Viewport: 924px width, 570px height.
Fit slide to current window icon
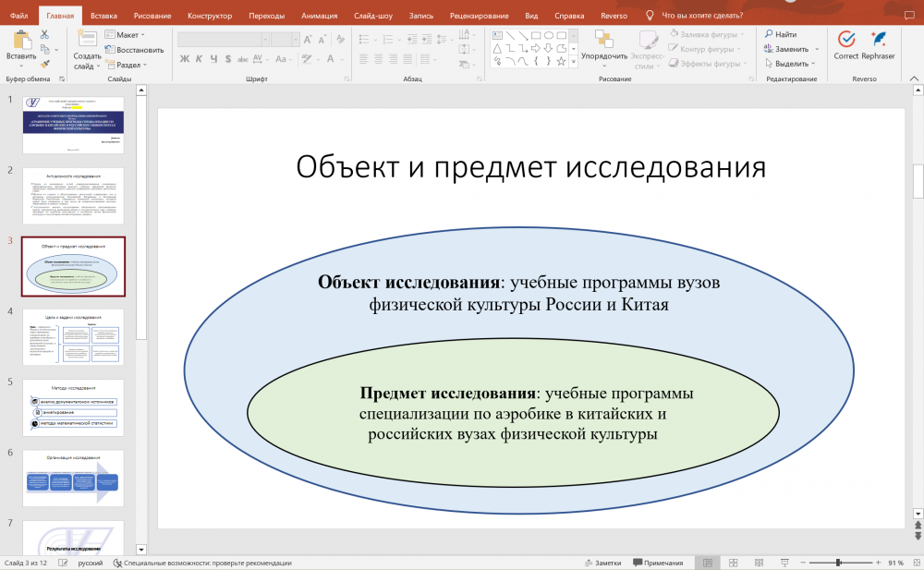[x=915, y=563]
